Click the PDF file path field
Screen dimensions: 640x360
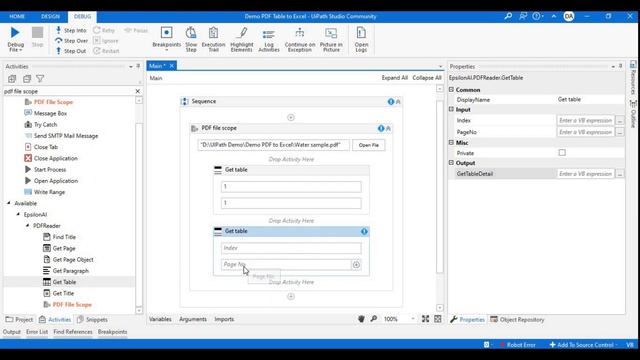[x=273, y=145]
